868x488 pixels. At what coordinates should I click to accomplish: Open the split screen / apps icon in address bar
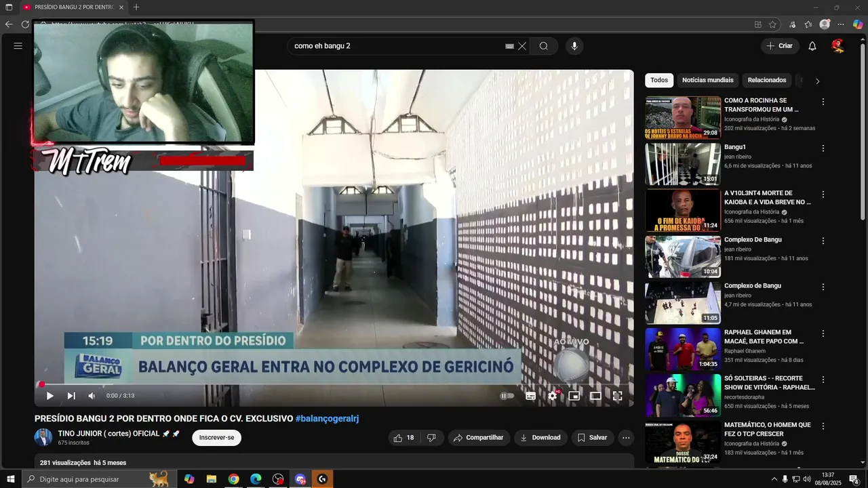pos(757,24)
